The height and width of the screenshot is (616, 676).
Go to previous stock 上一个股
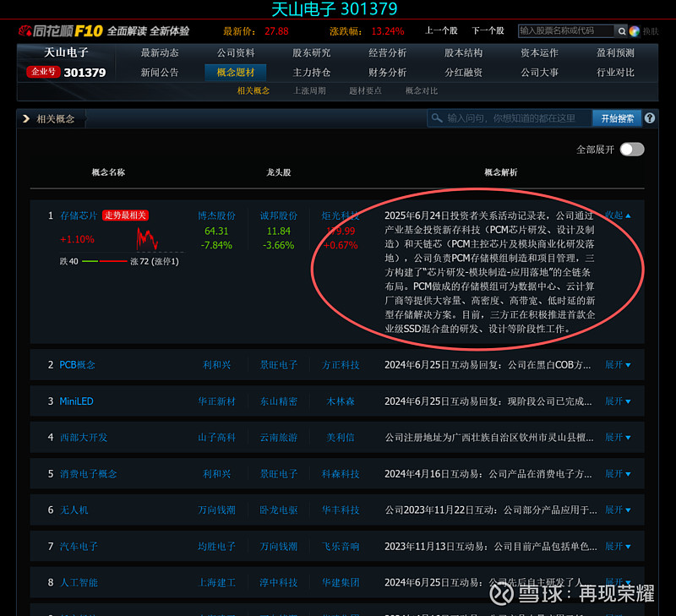point(441,30)
